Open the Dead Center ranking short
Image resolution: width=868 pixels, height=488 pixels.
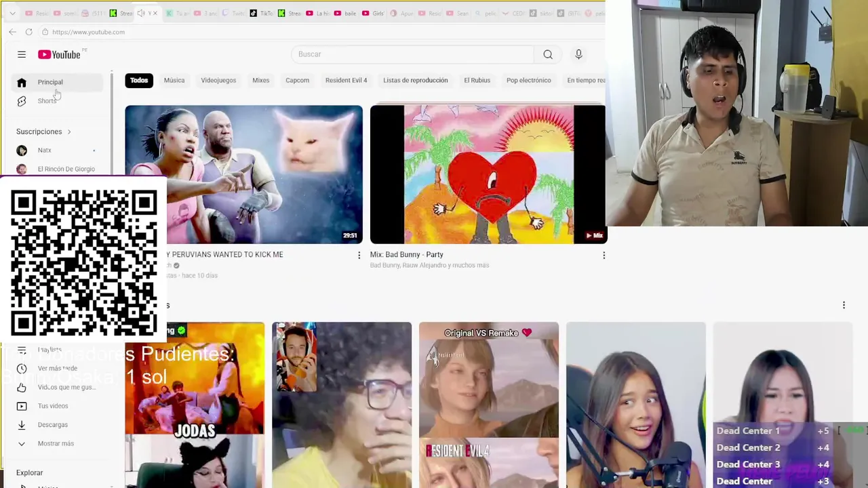(783, 405)
